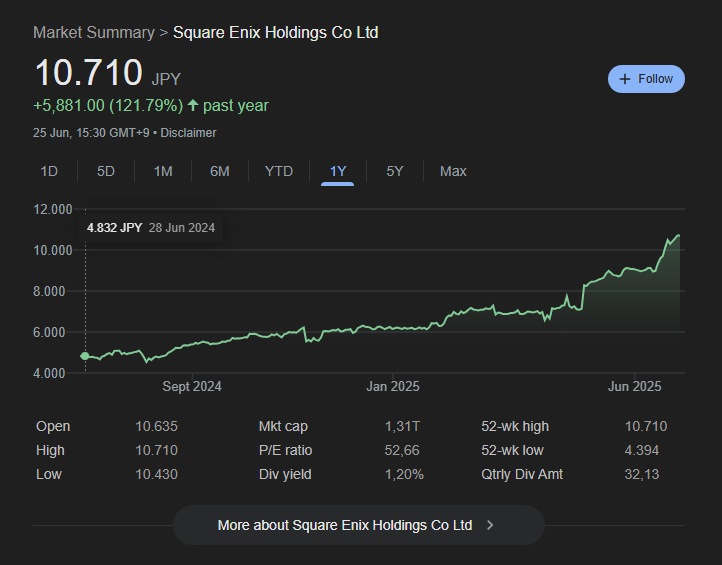Click the 25 Jun, 15:30 GMT+9 timestamp
This screenshot has width=722, height=565.
91,133
